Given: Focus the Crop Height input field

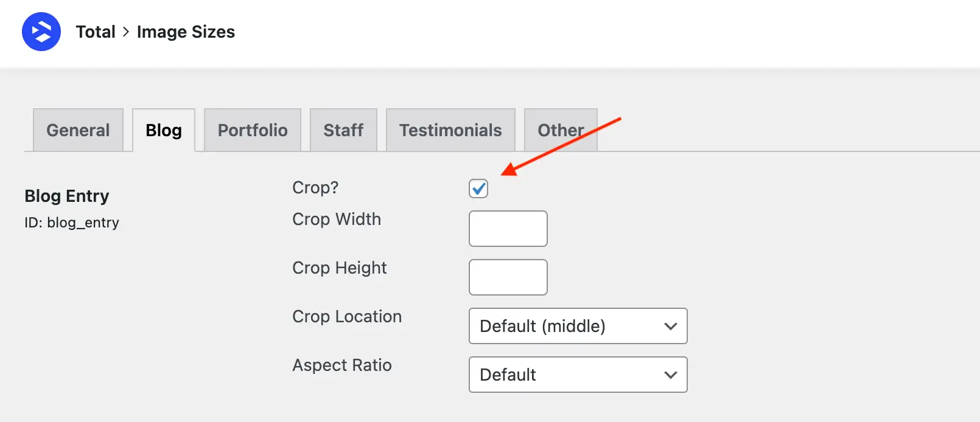Looking at the screenshot, I should coord(508,277).
